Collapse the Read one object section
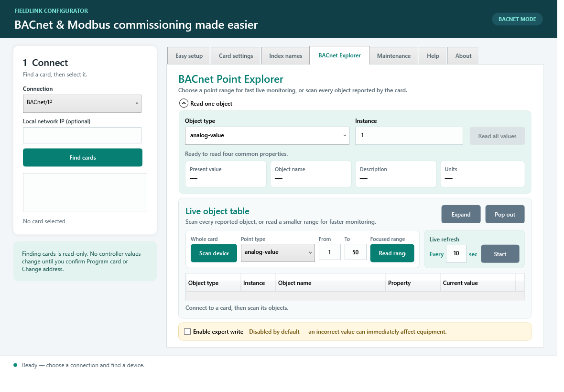Viewport: 564px width, 392px height. tap(184, 104)
